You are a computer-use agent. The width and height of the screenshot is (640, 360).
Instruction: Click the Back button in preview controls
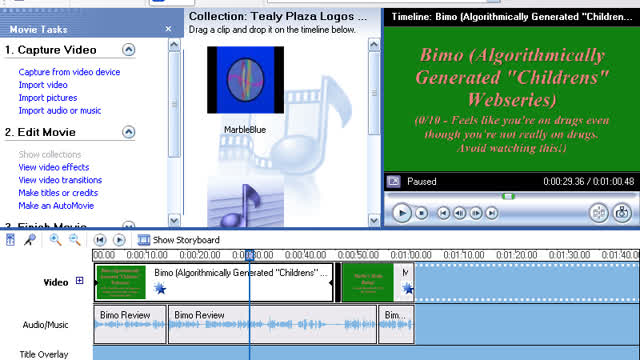click(x=443, y=213)
